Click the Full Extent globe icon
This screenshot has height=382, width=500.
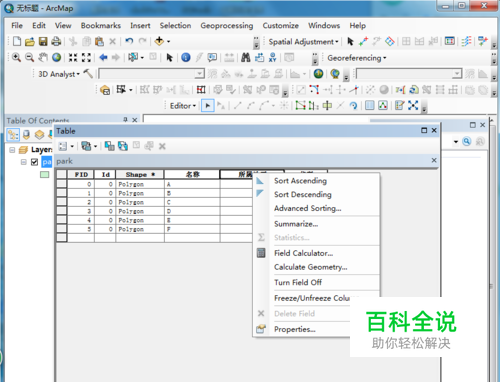click(x=56, y=57)
